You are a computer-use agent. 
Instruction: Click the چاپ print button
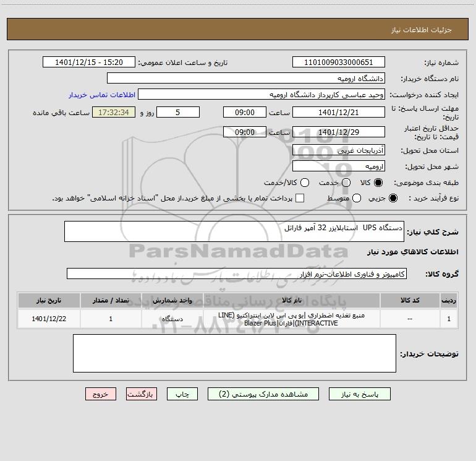[182, 394]
